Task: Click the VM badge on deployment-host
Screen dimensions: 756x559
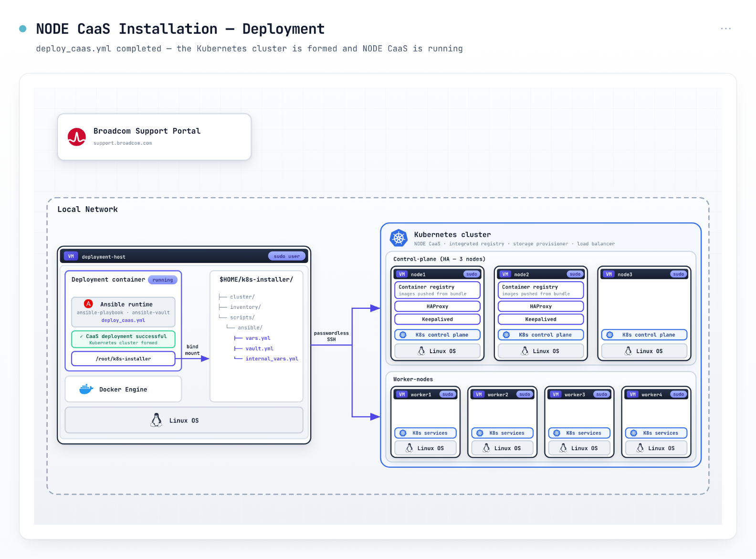Action: point(71,256)
